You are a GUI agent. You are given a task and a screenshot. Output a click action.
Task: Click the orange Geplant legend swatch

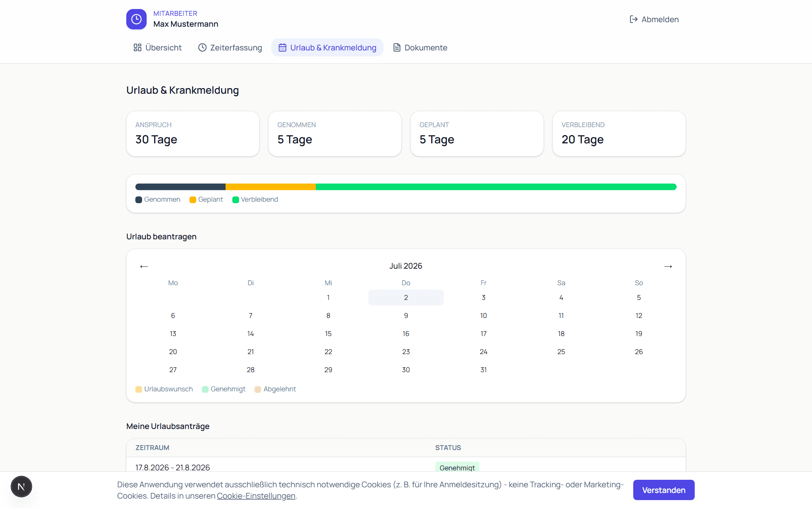(x=193, y=200)
